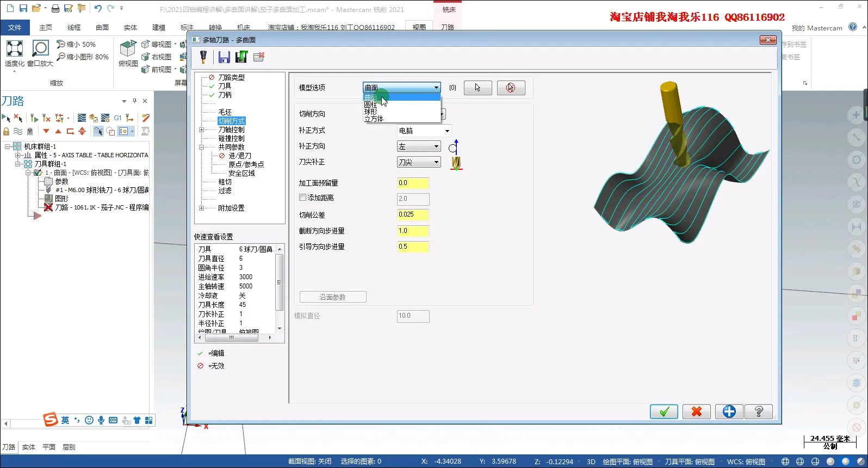The height and width of the screenshot is (468, 868).
Task: Toggle only display selected toolpaths icon
Action: click(x=98, y=131)
